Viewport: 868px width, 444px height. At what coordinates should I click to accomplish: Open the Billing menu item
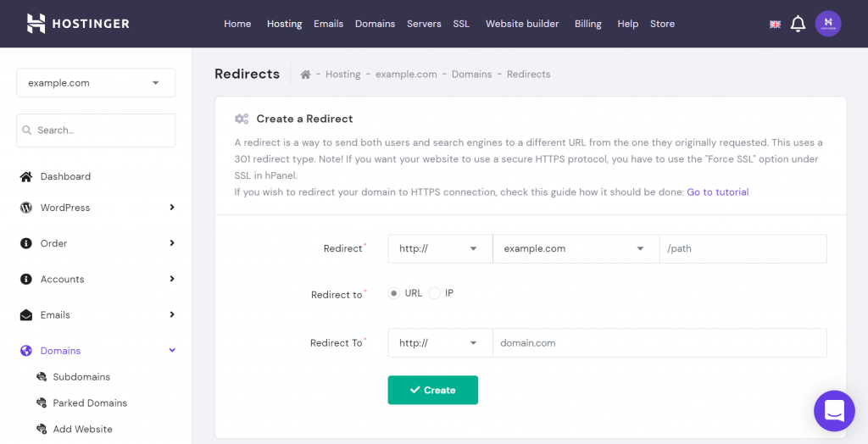(587, 24)
